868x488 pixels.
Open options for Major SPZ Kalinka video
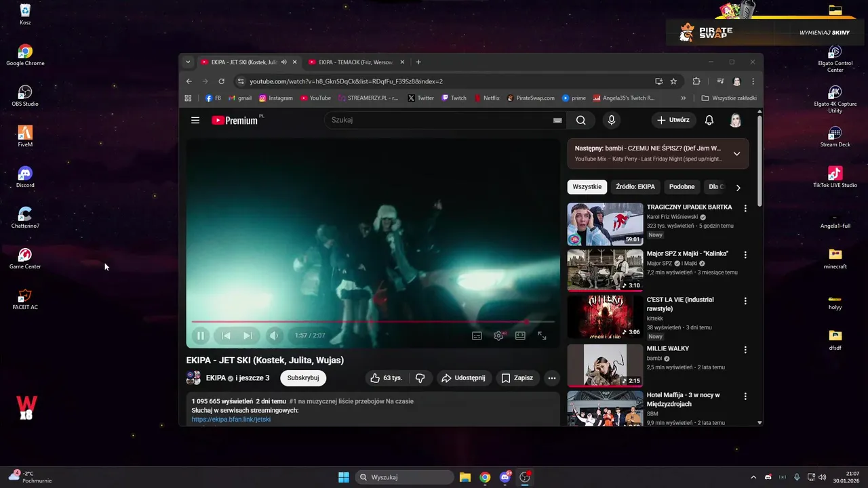[x=745, y=255]
